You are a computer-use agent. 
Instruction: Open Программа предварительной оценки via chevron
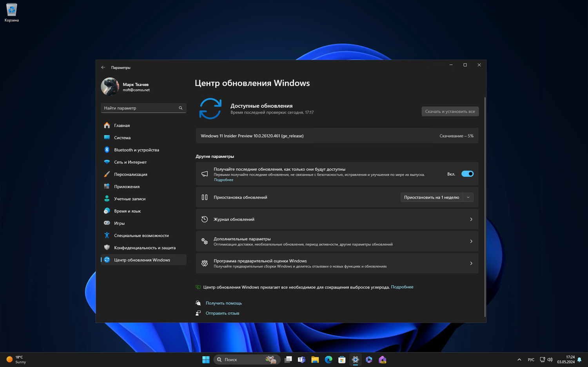click(471, 263)
